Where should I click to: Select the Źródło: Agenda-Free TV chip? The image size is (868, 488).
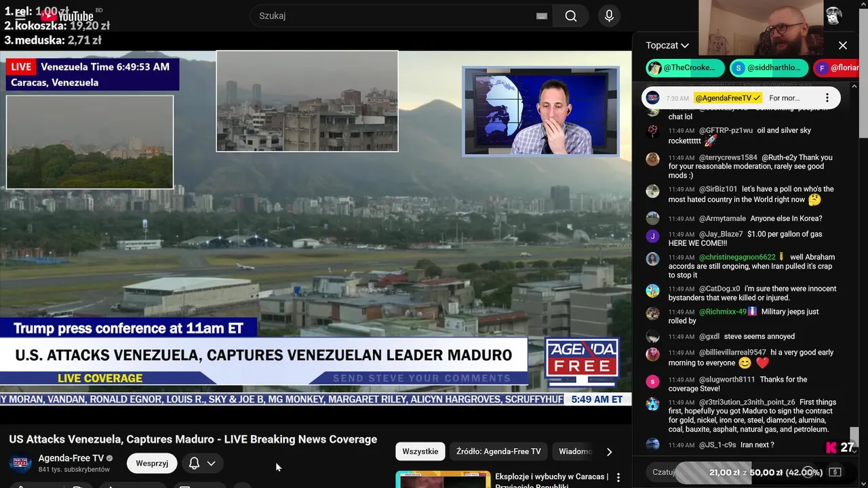(x=498, y=451)
